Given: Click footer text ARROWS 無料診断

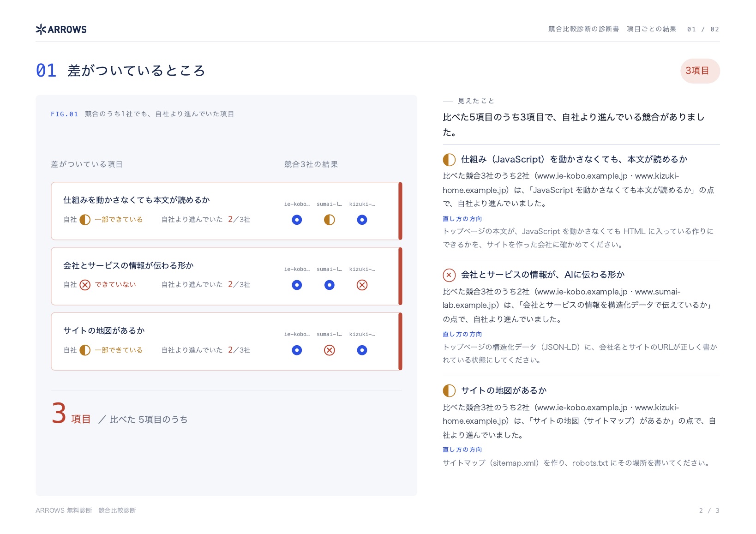Looking at the screenshot, I should pos(64,510).
